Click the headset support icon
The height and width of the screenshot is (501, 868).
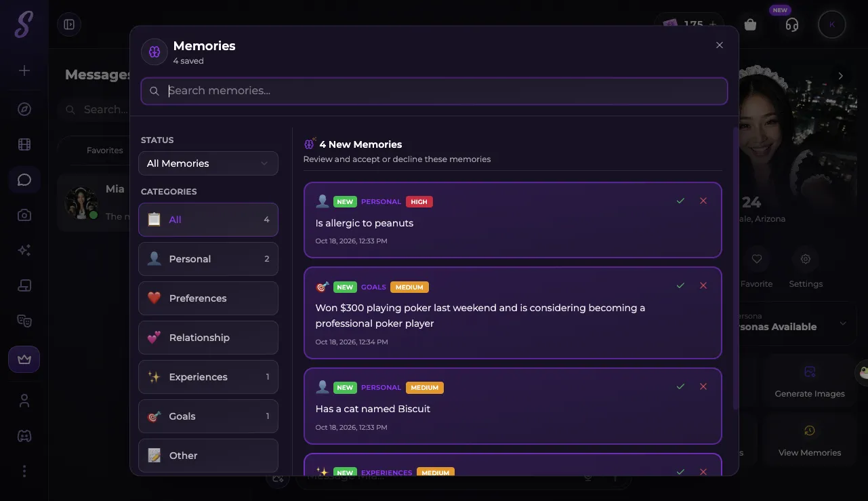(x=791, y=25)
